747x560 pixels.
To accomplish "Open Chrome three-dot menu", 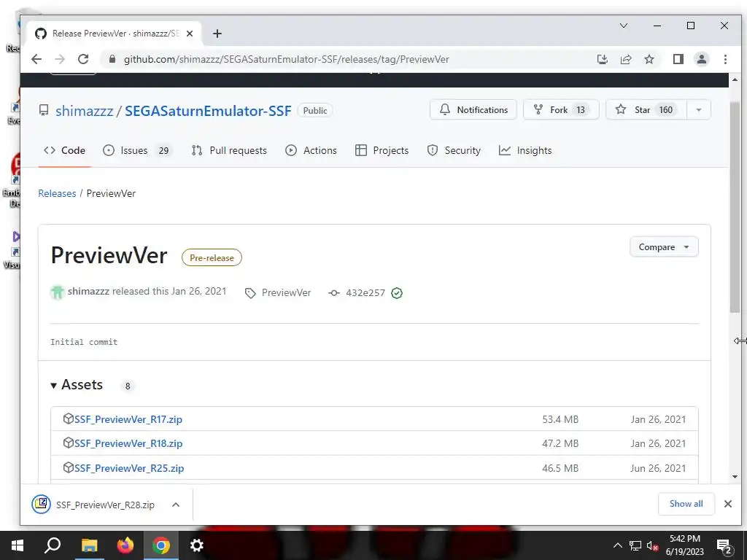I will pos(725,59).
